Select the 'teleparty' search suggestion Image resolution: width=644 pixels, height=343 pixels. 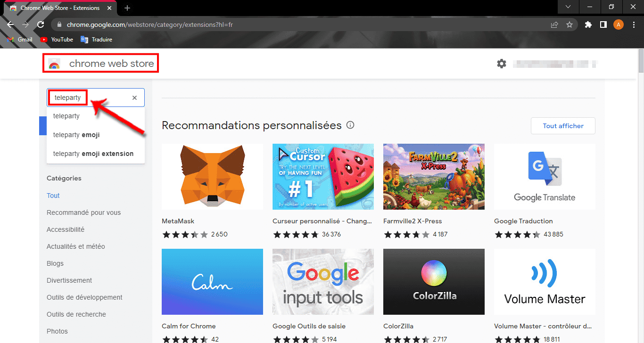point(96,116)
